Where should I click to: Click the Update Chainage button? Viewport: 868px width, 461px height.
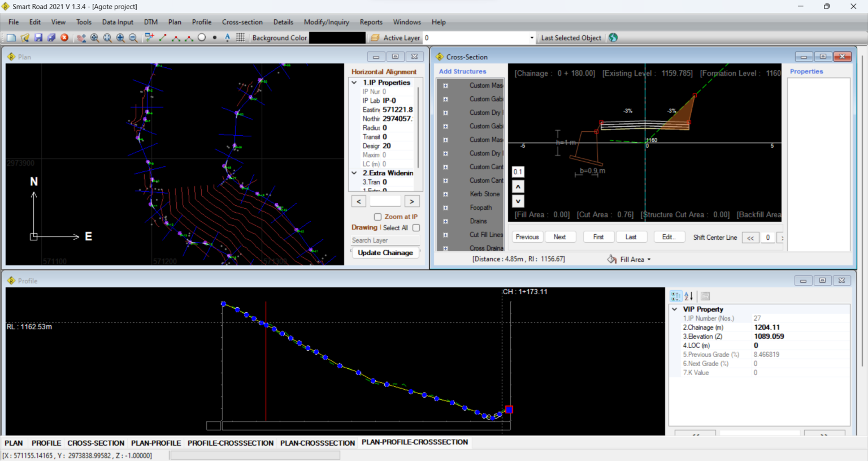coord(385,253)
